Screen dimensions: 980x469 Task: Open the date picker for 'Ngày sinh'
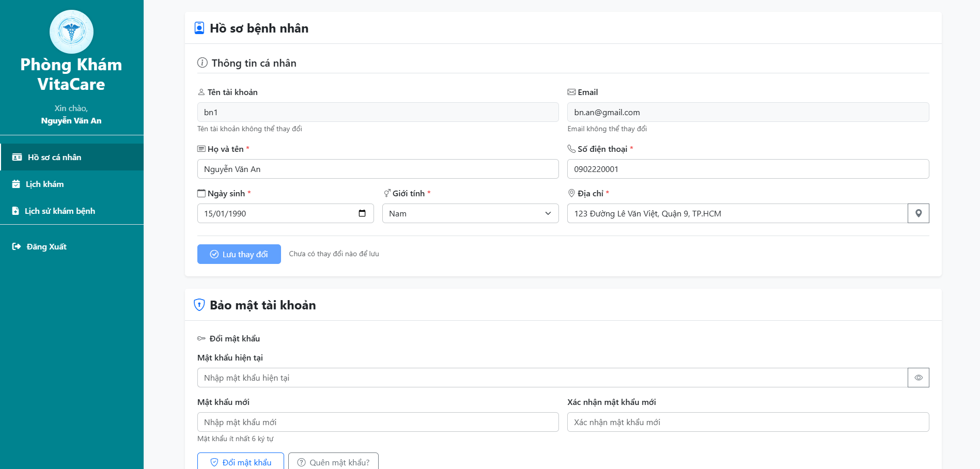(x=362, y=213)
